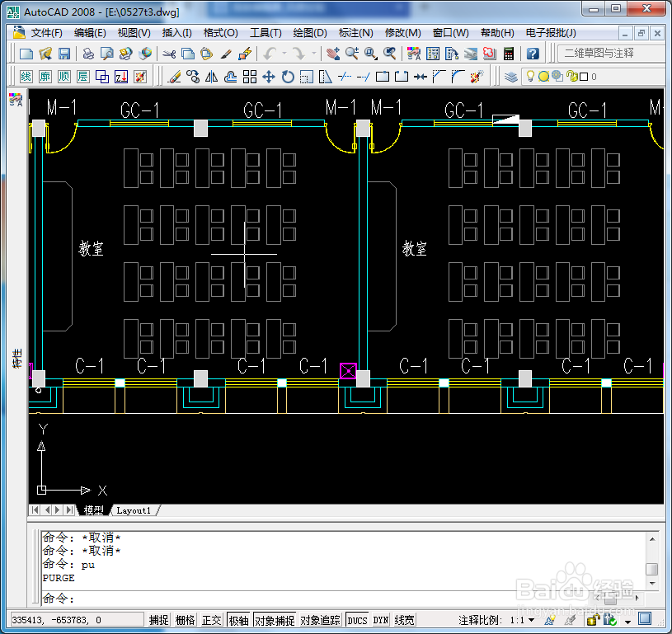Screen dimensions: 672x634
Task: Toggle 对象追踪 object tracking in status bar
Action: [x=320, y=620]
